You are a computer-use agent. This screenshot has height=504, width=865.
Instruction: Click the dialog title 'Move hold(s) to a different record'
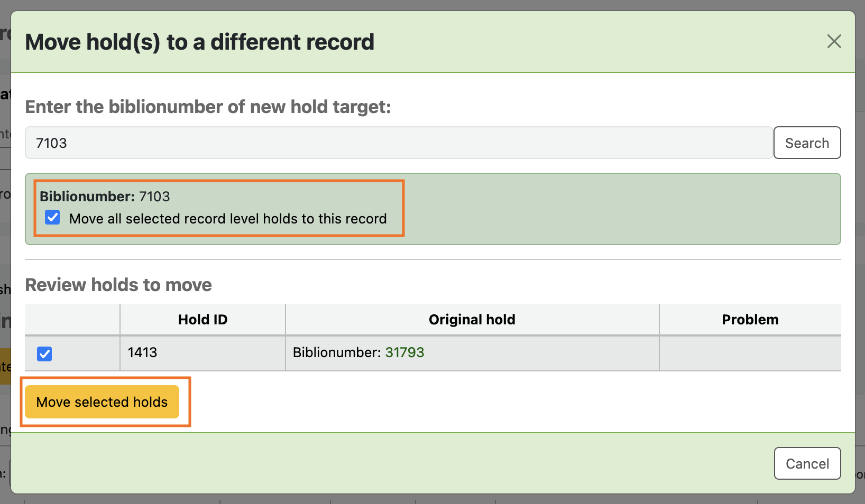point(199,42)
